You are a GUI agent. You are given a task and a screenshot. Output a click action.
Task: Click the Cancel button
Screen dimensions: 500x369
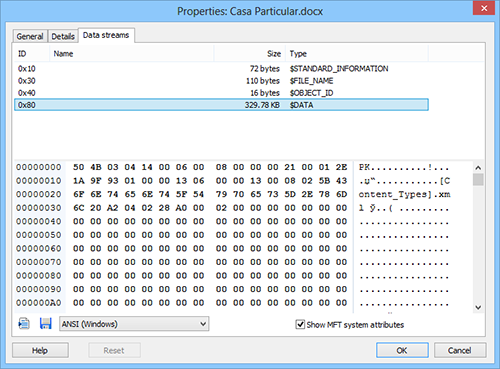[x=460, y=350]
